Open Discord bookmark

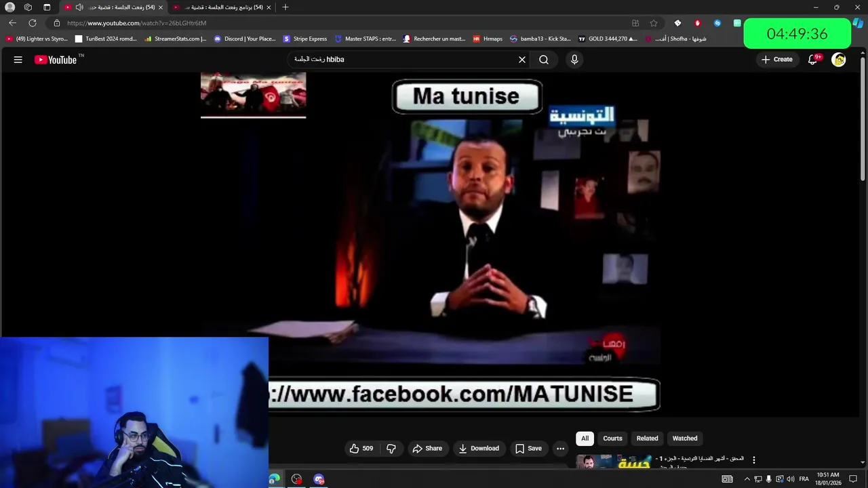click(245, 39)
